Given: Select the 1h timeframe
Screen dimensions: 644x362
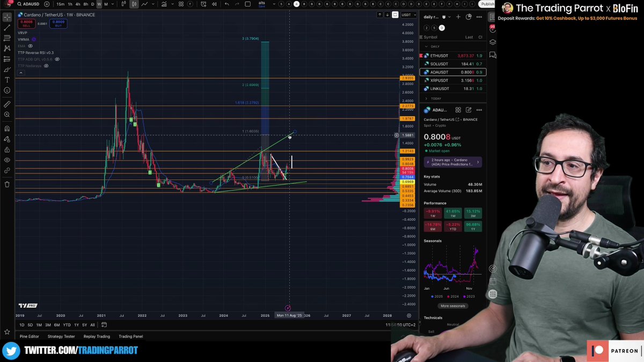Looking at the screenshot, I should [70, 4].
